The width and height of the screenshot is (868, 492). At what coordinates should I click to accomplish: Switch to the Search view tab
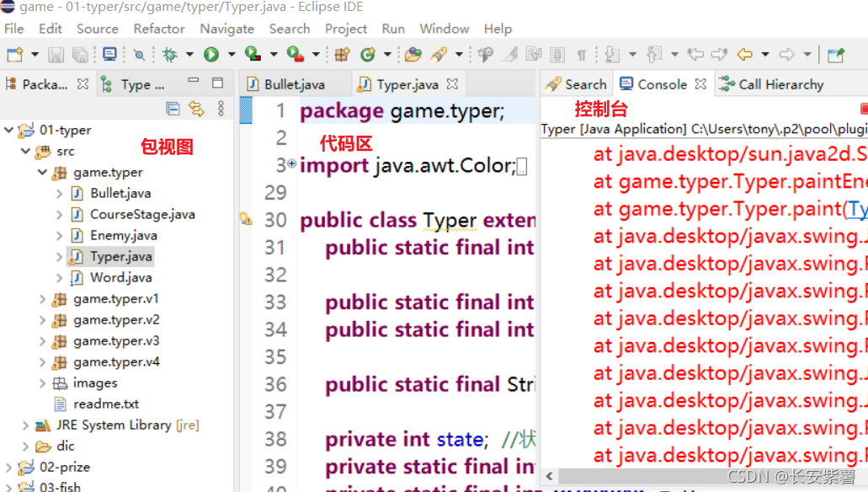pyautogui.click(x=576, y=84)
